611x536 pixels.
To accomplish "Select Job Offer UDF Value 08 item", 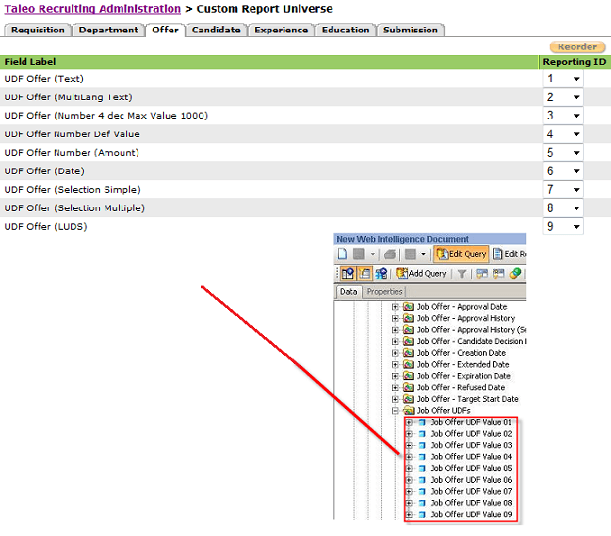I will (x=471, y=503).
